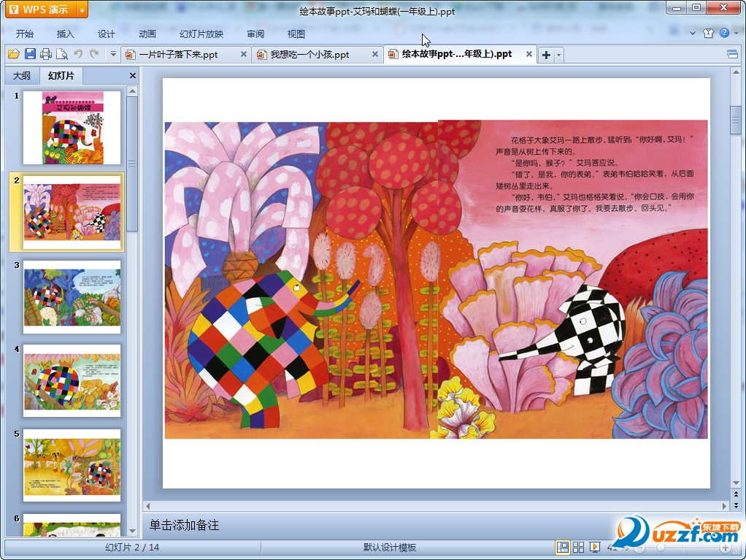746x560 pixels.
Task: Switch to the 大纲 outline pane tab
Action: tap(21, 76)
